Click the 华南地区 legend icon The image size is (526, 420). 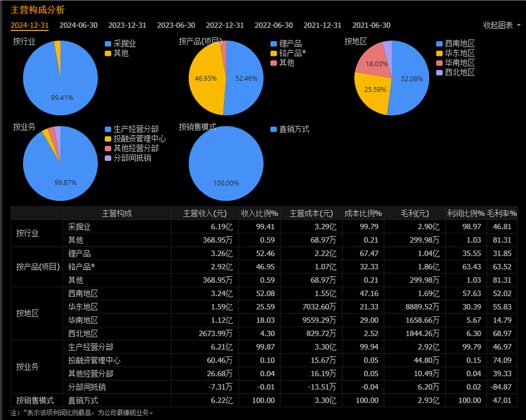click(x=439, y=63)
